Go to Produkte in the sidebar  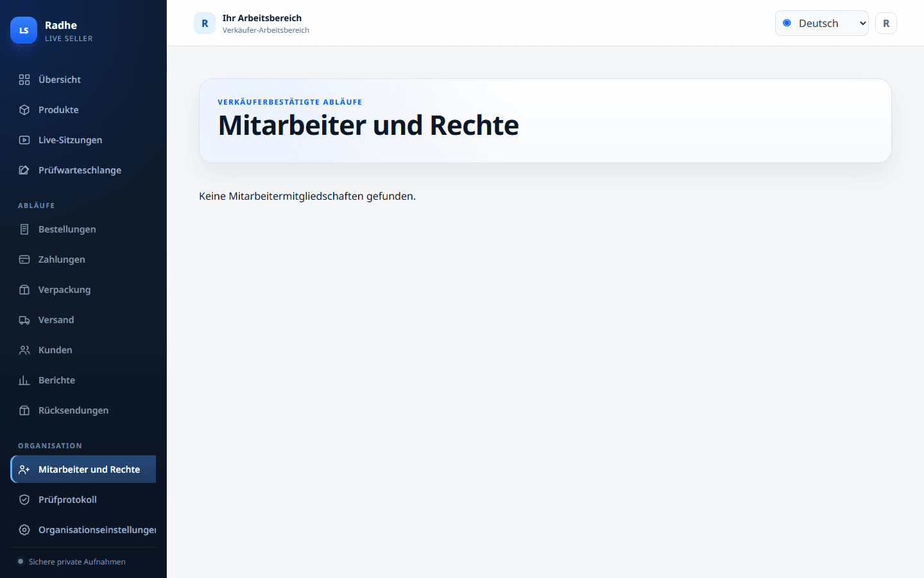83,110
